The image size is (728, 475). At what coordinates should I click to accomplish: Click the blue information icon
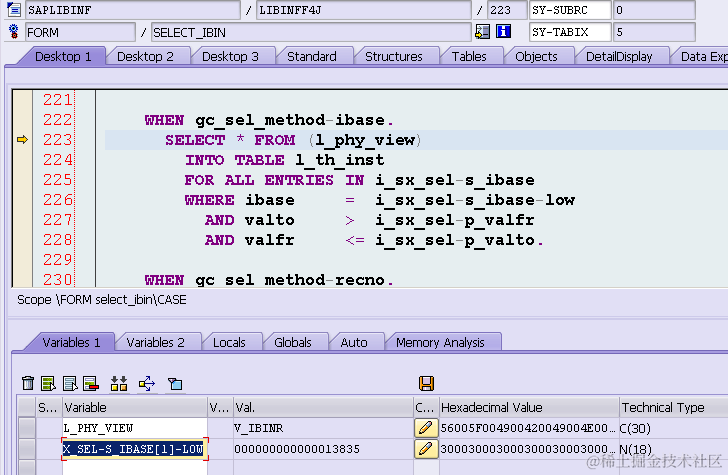click(503, 32)
